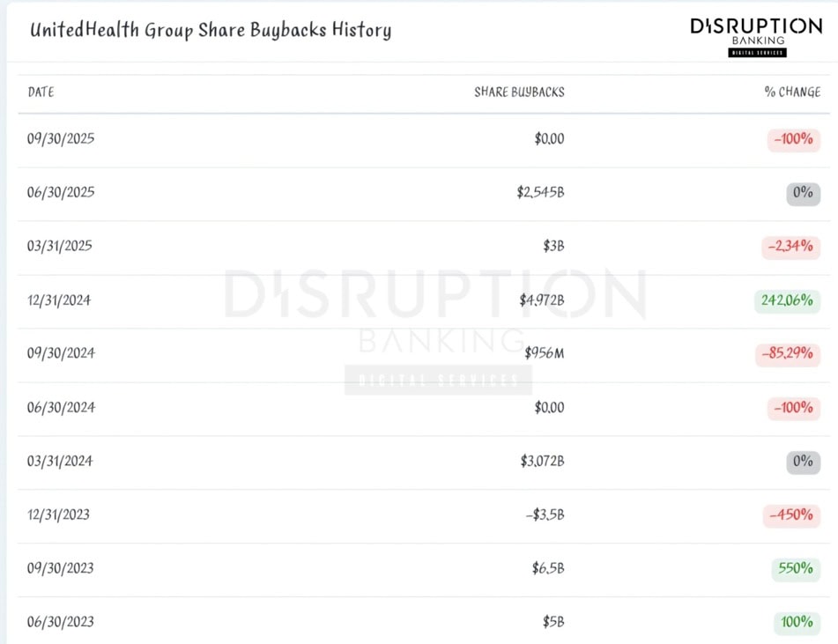The image size is (838, 644).
Task: Click the Disruption Banking logo
Action: pyautogui.click(x=756, y=36)
